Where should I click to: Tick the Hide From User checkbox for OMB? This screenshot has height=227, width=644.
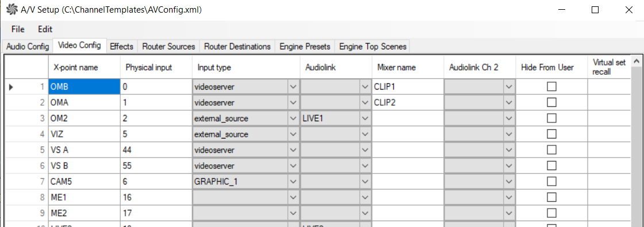(551, 87)
